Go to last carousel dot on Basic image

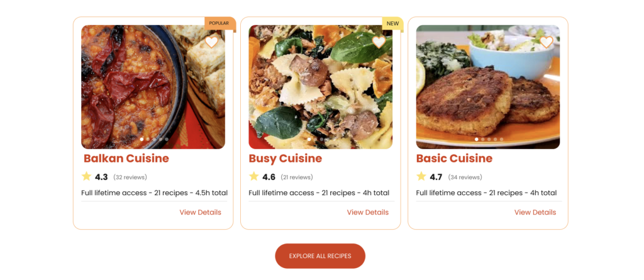pos(501,139)
